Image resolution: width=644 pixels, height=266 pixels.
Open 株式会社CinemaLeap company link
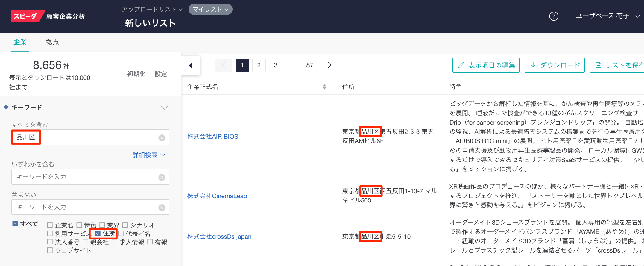click(x=217, y=196)
